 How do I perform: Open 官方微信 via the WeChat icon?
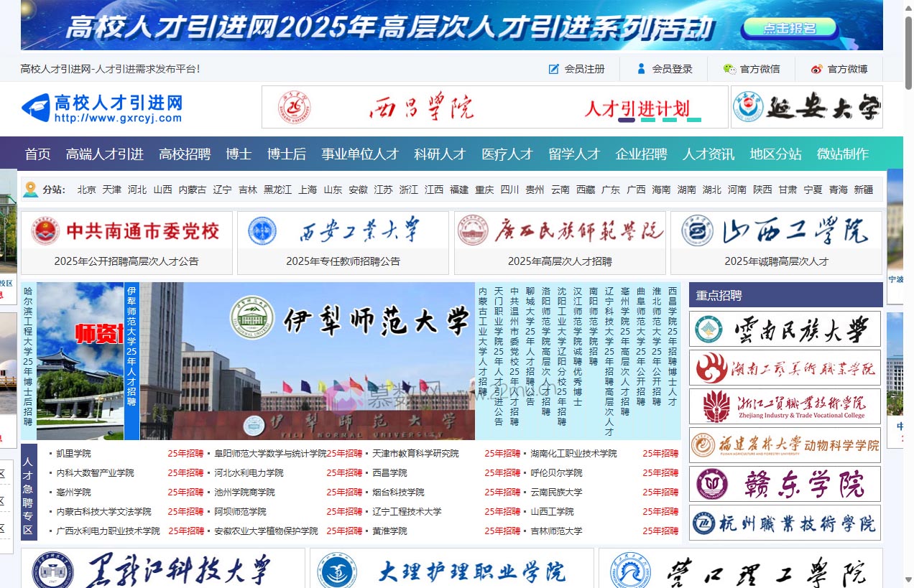[730, 68]
